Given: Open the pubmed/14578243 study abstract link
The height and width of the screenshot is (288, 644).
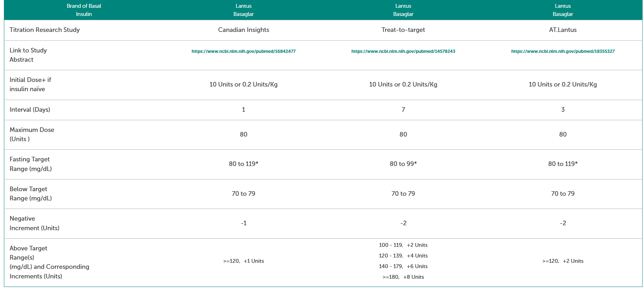Looking at the screenshot, I should tap(403, 51).
